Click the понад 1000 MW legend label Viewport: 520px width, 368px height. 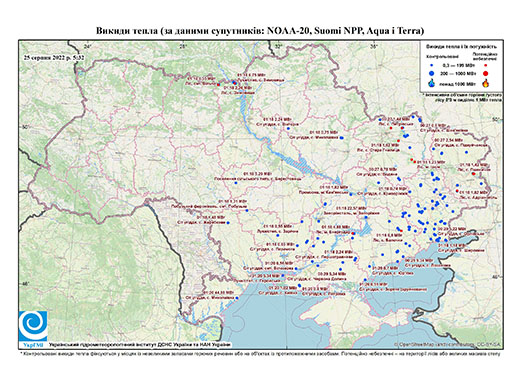[x=458, y=83]
